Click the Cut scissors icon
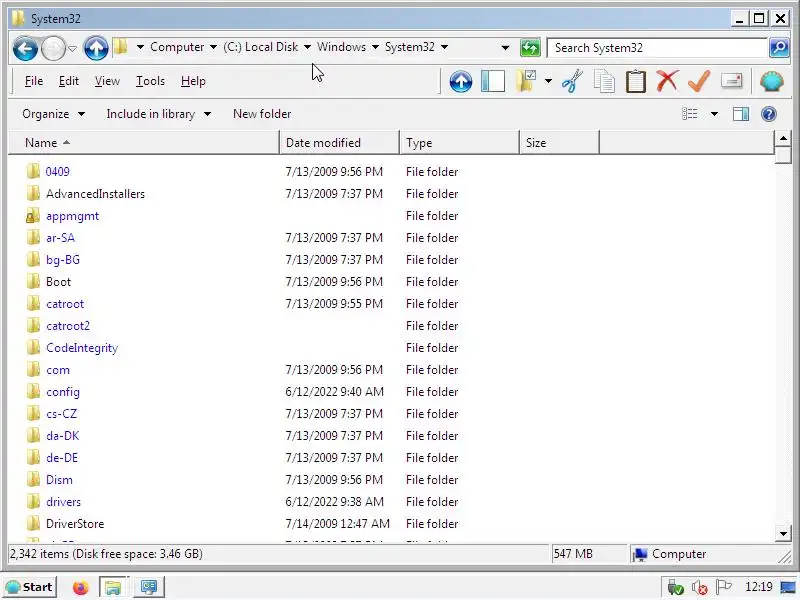The image size is (800, 600). point(572,82)
